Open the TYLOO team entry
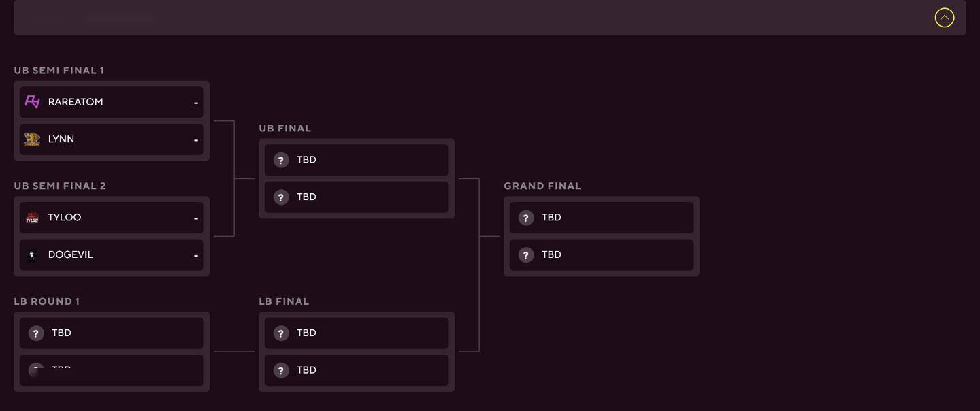This screenshot has height=411, width=980. pos(112,218)
